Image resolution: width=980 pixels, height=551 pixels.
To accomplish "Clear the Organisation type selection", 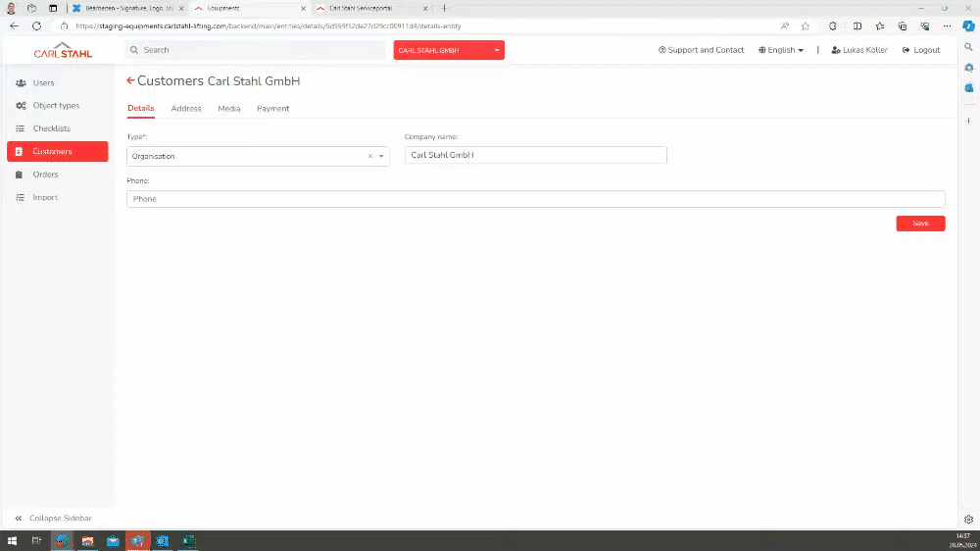I will pyautogui.click(x=370, y=156).
